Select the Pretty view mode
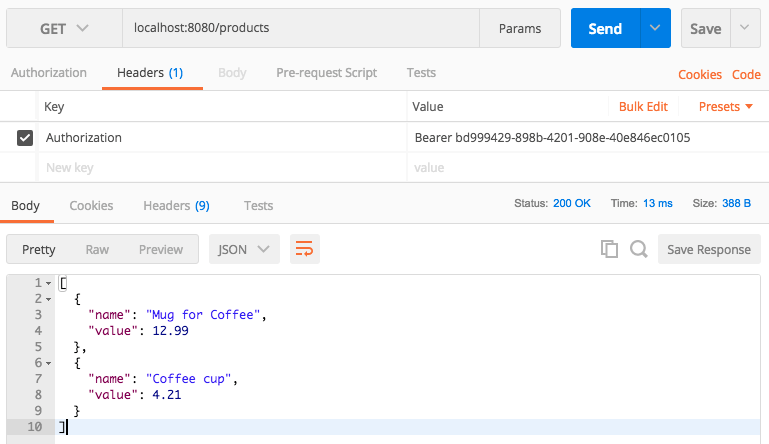 (x=39, y=249)
